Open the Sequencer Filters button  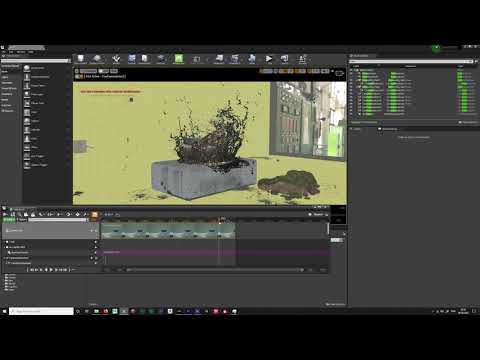pos(22,220)
